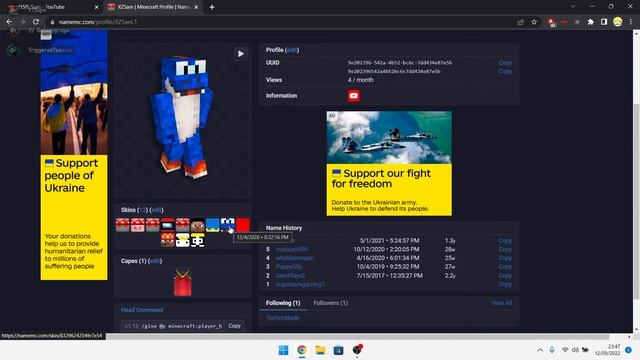Select the yellow-haired glasses skin, second row
The image size is (640, 360).
(198, 240)
